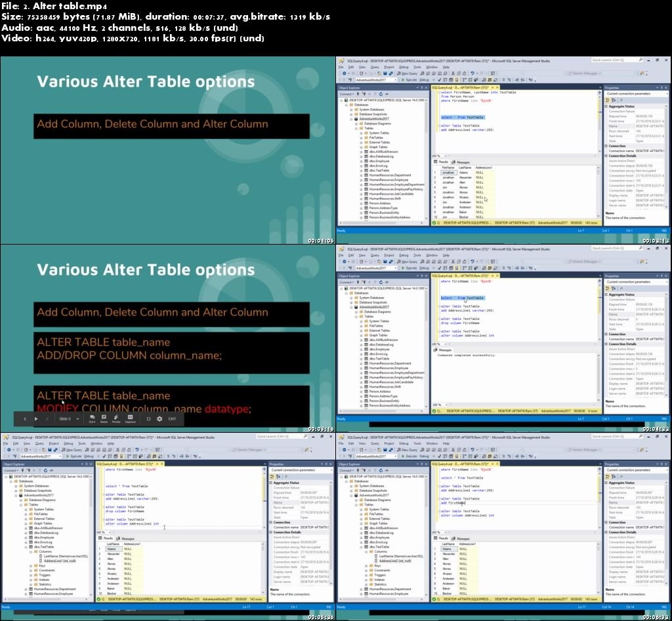Open Debug menu in 00:04:22 frame
The image size is (672, 621).
coord(404,255)
